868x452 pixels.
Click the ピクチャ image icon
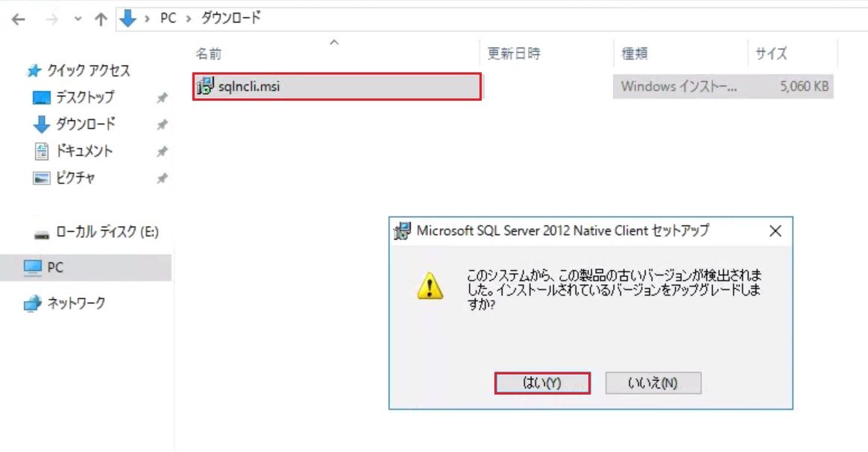coord(42,178)
